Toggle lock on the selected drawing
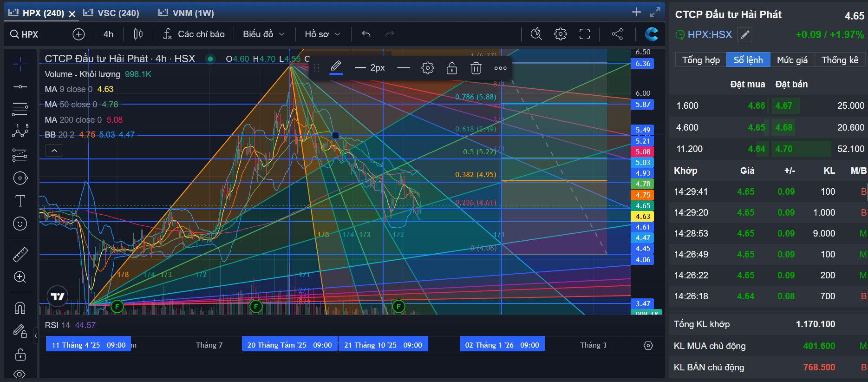The height and width of the screenshot is (382, 868). pyautogui.click(x=452, y=68)
